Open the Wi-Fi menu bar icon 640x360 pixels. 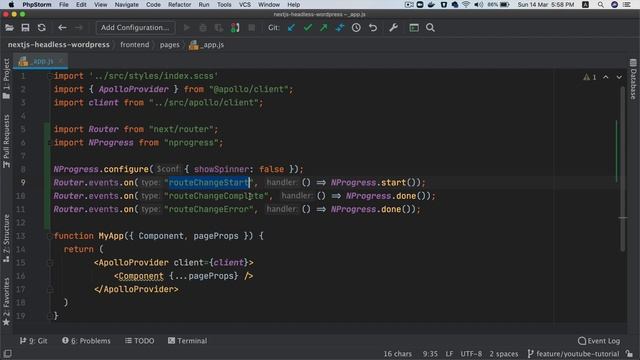(466, 4)
